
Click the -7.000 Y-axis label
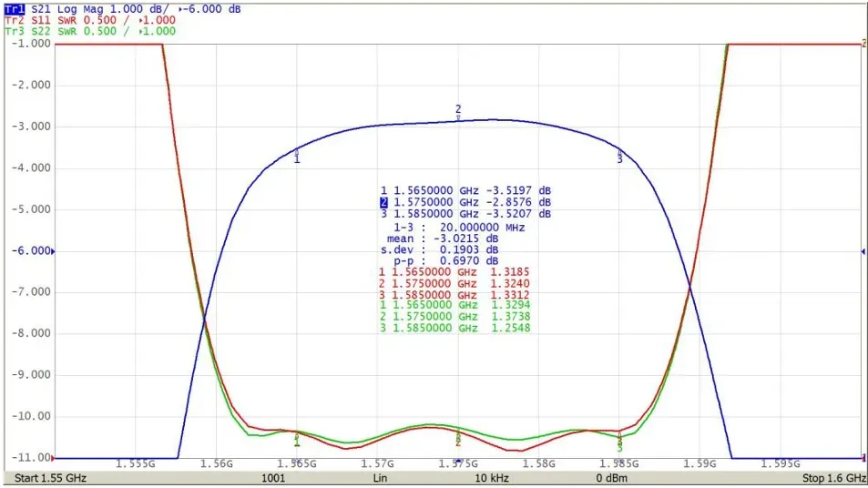pos(30,292)
